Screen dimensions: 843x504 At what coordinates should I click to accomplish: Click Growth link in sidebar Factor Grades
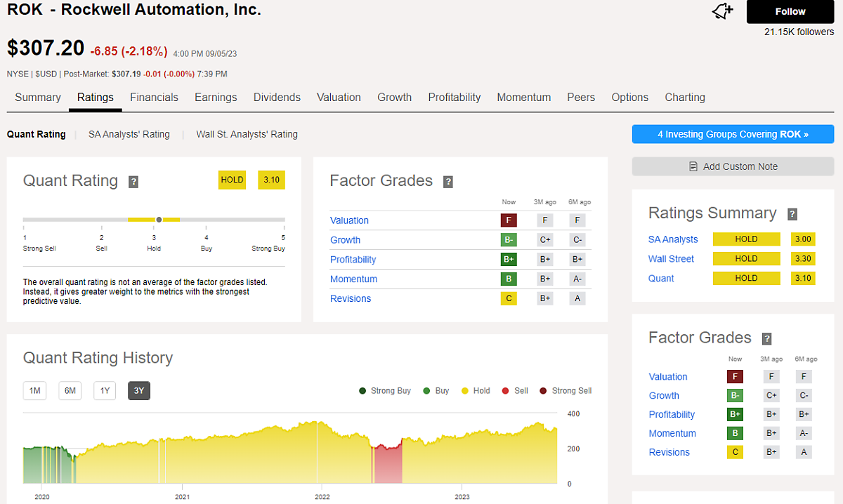664,396
